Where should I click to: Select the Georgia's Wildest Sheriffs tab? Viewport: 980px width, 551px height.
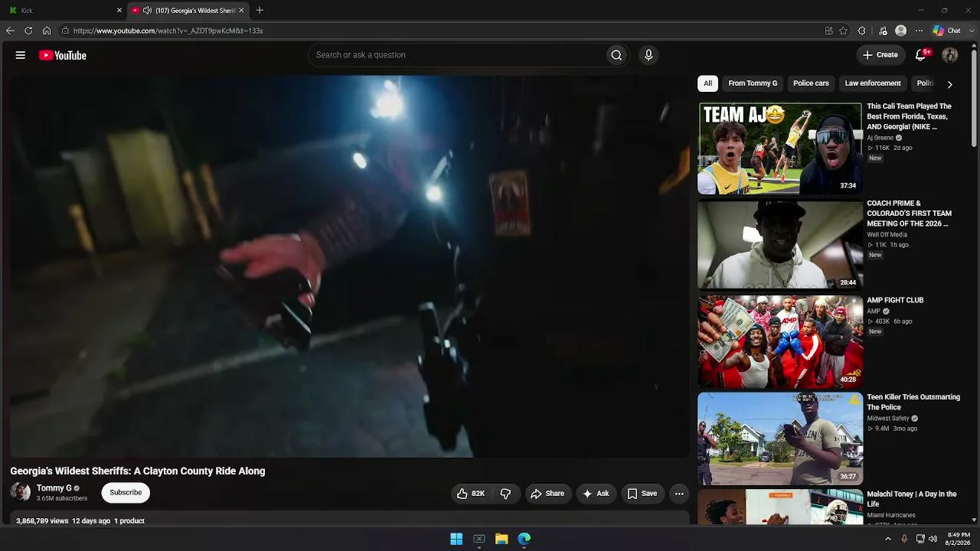188,10
